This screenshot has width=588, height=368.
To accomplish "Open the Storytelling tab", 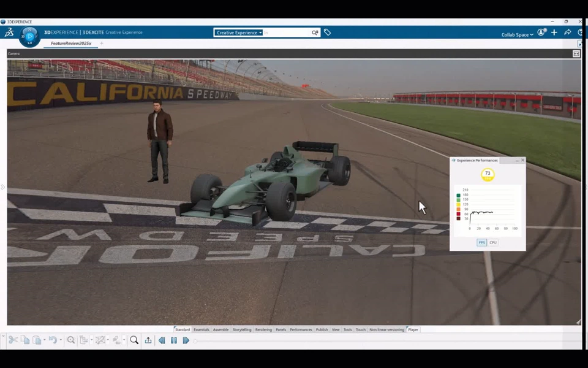I will (x=242, y=330).
